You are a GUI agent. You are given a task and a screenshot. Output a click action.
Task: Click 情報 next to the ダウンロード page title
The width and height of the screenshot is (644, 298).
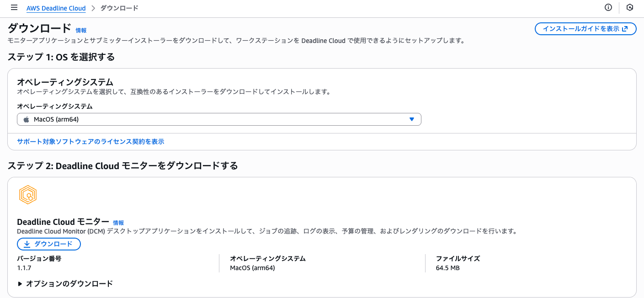(81, 31)
